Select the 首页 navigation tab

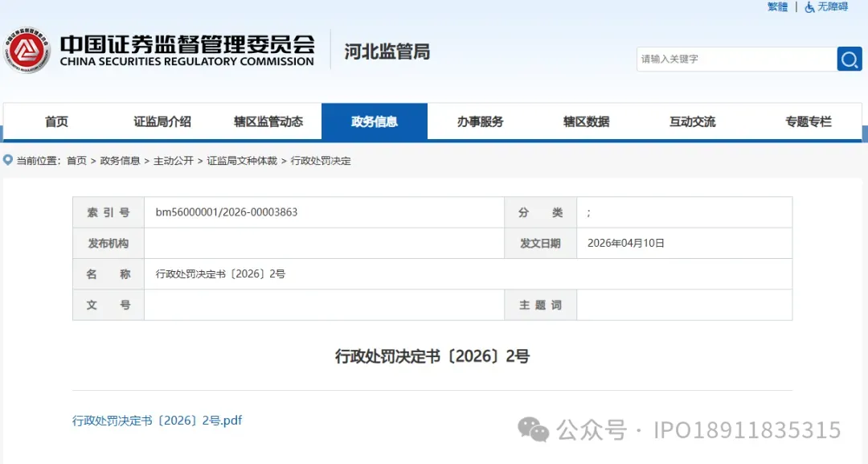tap(56, 121)
